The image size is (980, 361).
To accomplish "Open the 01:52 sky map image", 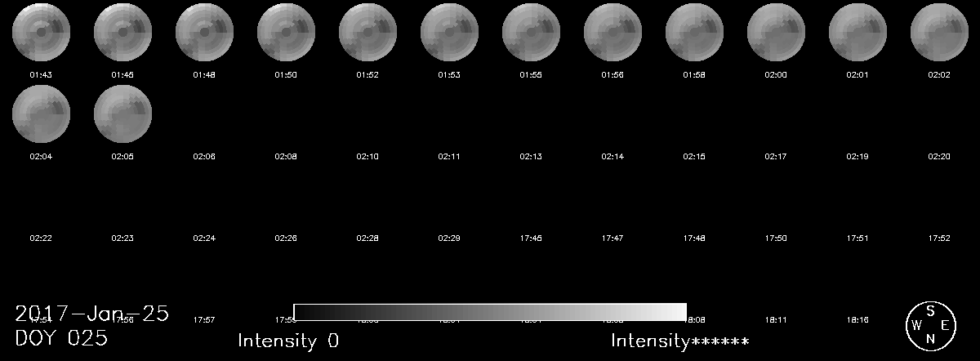I will pyautogui.click(x=367, y=33).
